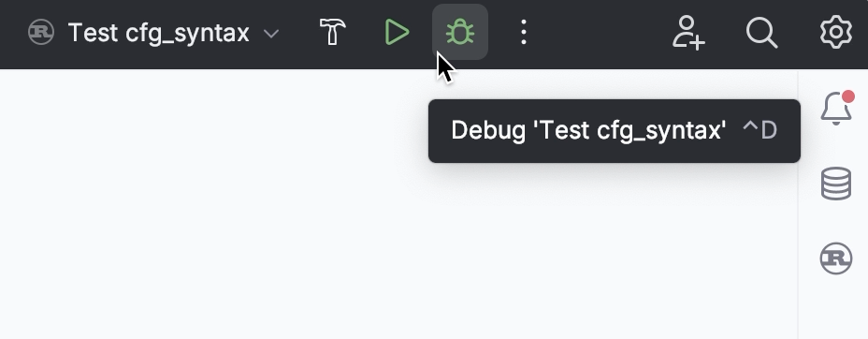Open the Rust tool window in the right sidebar
The width and height of the screenshot is (868, 339).
point(836,258)
